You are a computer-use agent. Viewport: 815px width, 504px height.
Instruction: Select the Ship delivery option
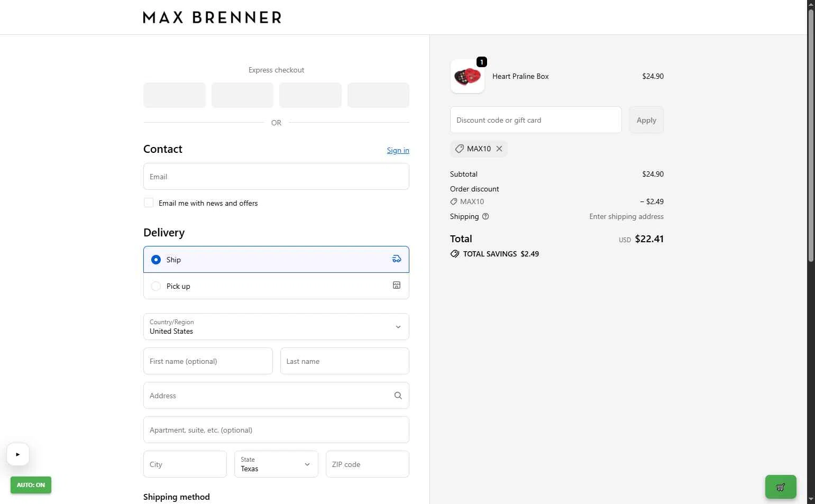tap(276, 260)
